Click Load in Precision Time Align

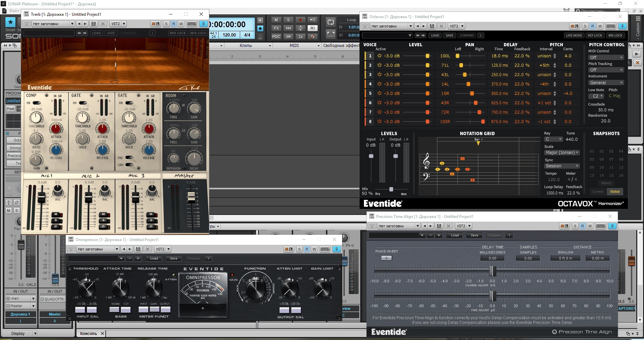pos(455,235)
